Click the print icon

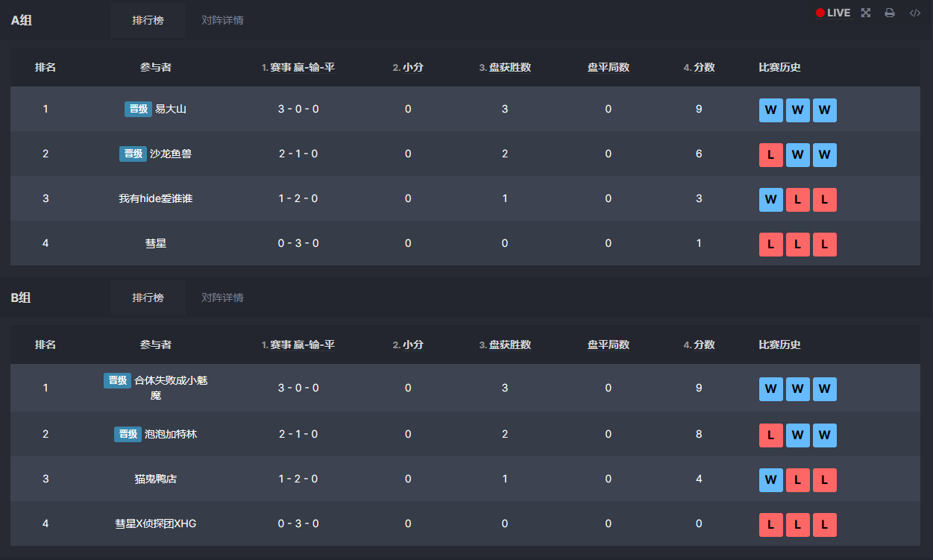pos(890,13)
